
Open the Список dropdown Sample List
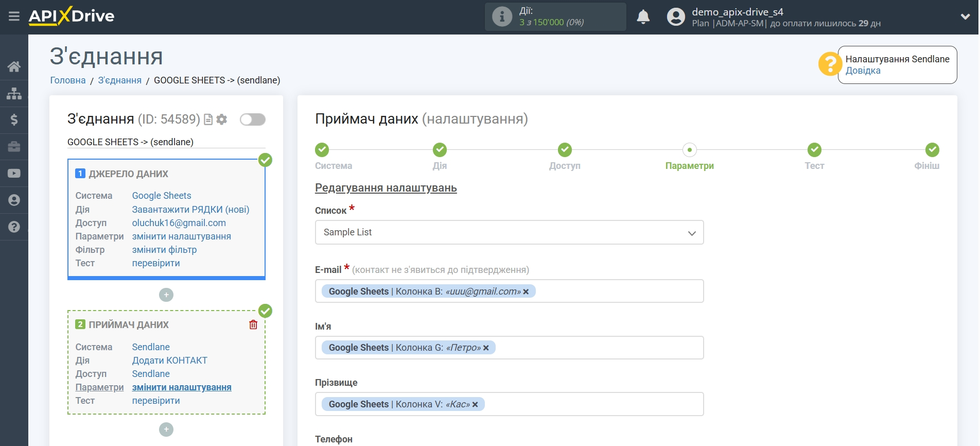point(509,233)
